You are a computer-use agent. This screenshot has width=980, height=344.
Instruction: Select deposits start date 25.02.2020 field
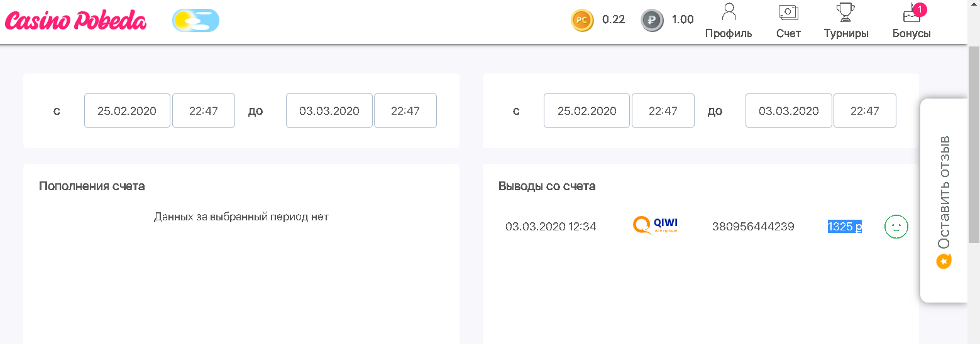(x=127, y=110)
